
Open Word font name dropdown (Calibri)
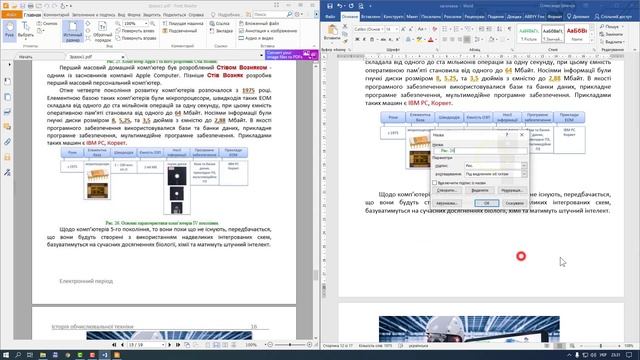point(382,29)
